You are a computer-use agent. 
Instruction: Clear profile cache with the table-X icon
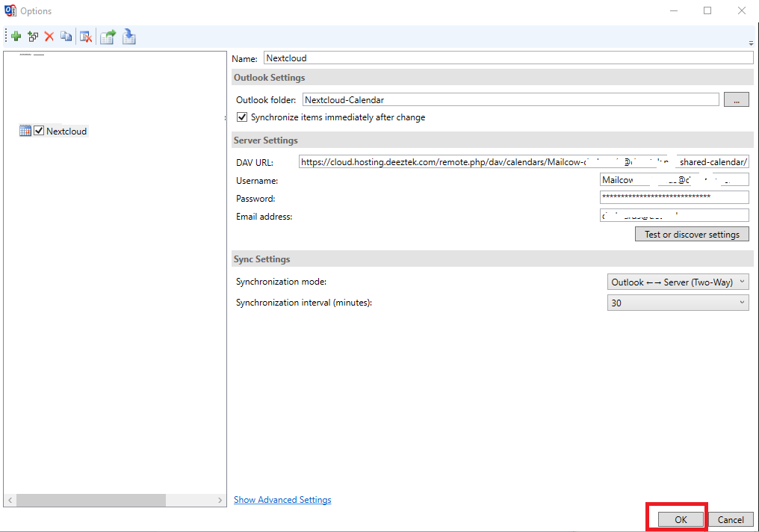(86, 37)
